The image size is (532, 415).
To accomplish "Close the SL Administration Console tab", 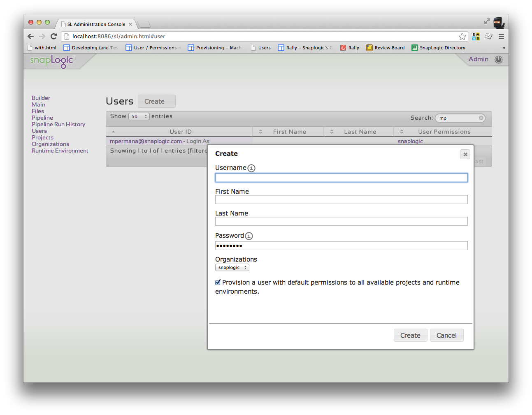I will click(x=130, y=24).
